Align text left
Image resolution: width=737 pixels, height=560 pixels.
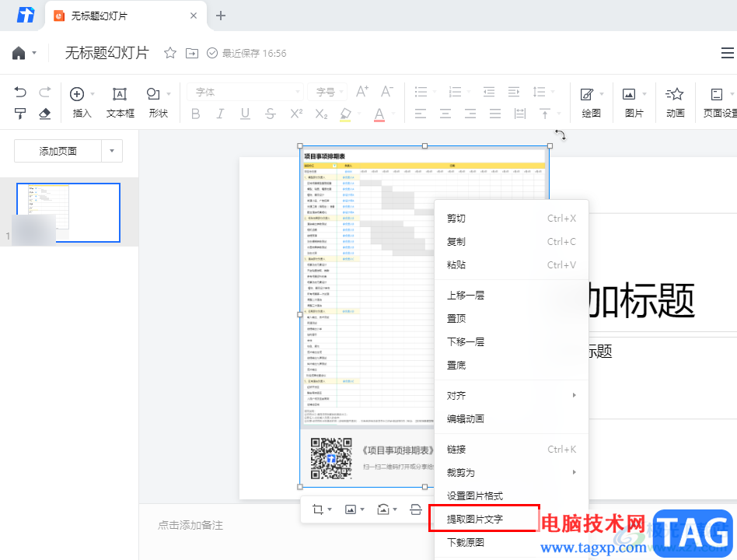(x=421, y=114)
